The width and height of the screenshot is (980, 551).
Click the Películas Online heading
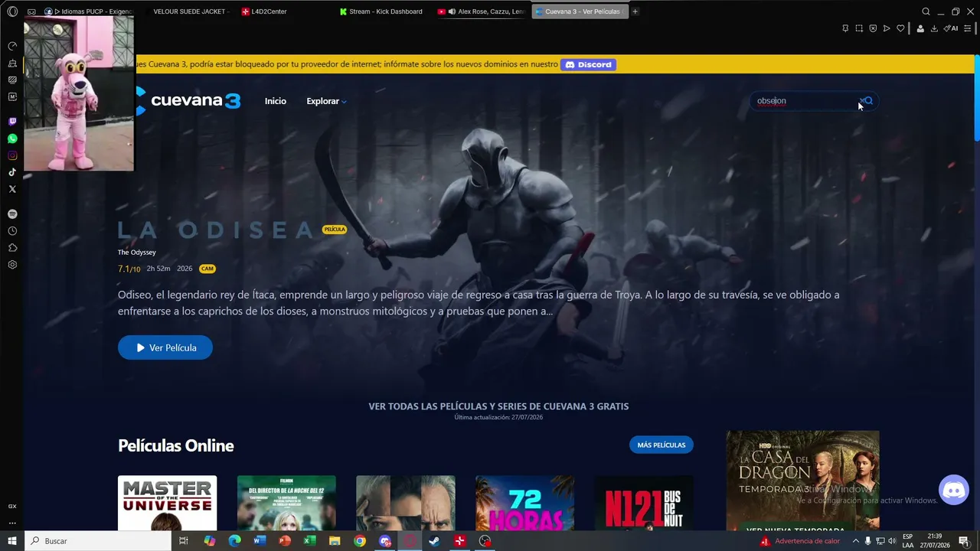176,445
